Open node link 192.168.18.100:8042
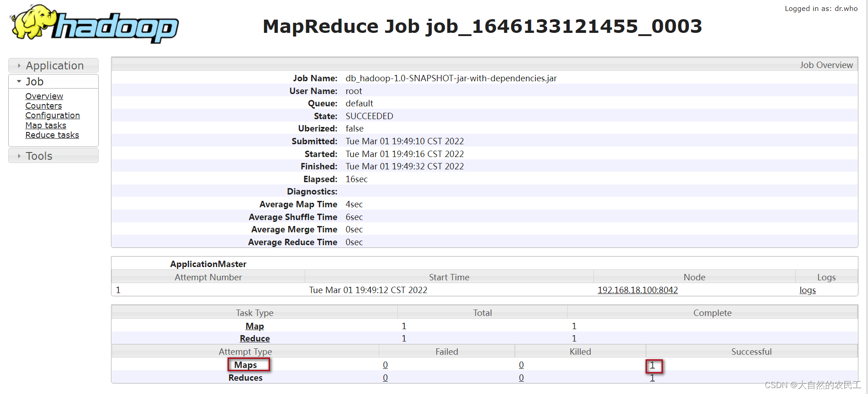 tap(638, 290)
